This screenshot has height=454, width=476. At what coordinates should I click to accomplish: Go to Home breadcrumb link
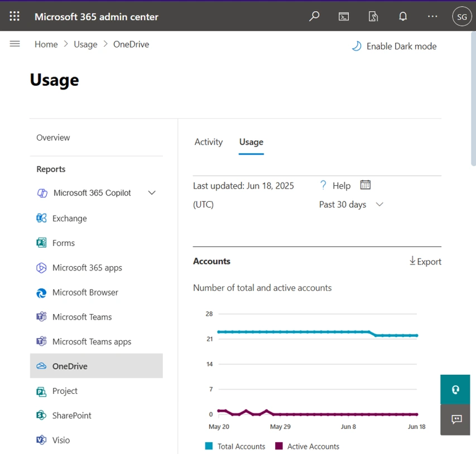pyautogui.click(x=46, y=44)
